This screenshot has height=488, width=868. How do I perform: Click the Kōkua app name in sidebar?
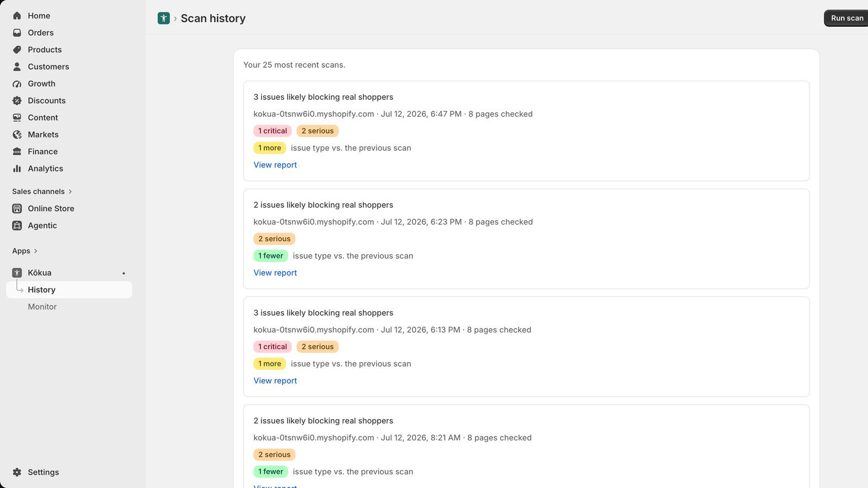(x=40, y=273)
